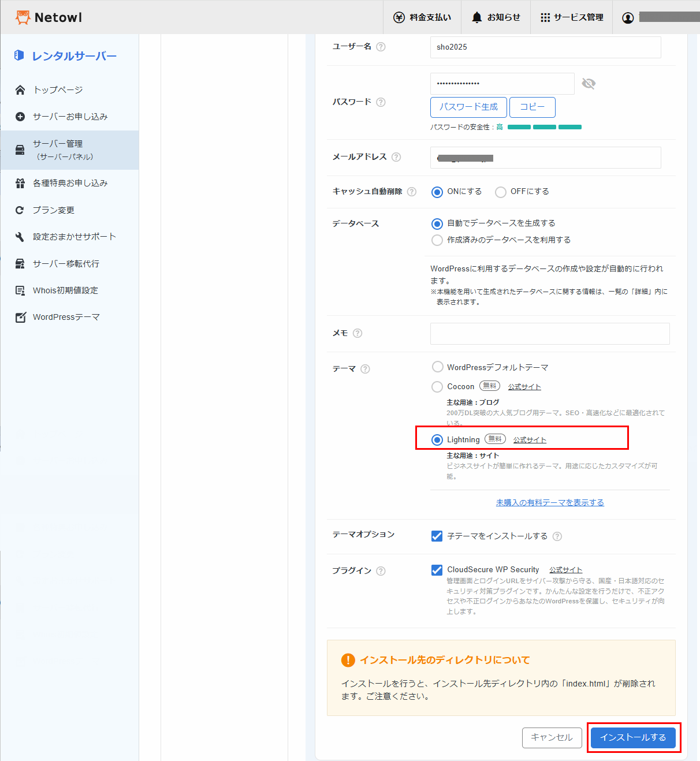Click the Whois settings icon
700x761 pixels.
(x=20, y=290)
